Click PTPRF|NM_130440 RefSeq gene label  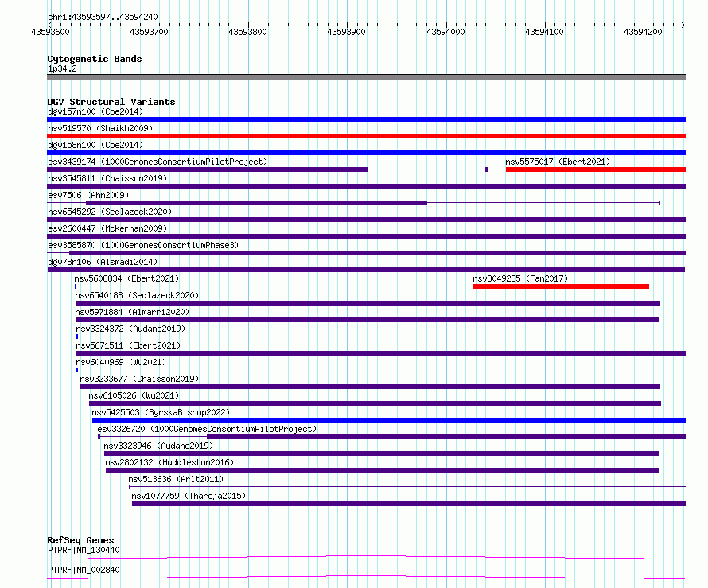tap(84, 550)
